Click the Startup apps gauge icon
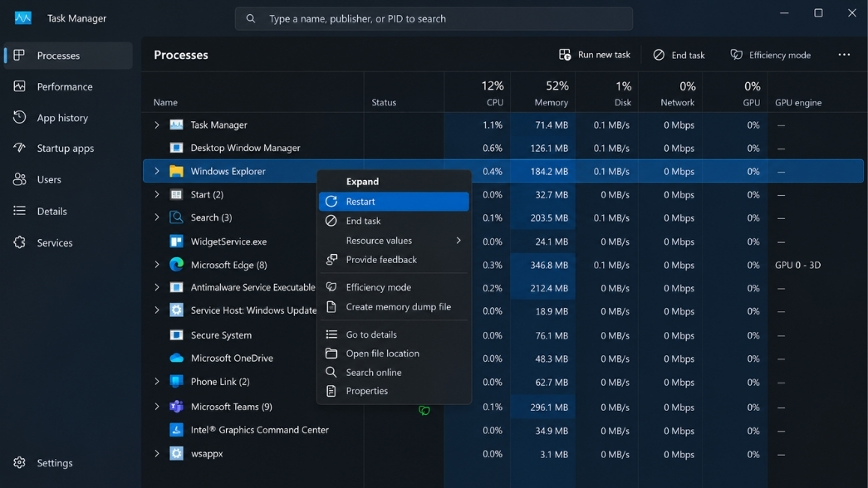 coord(19,148)
